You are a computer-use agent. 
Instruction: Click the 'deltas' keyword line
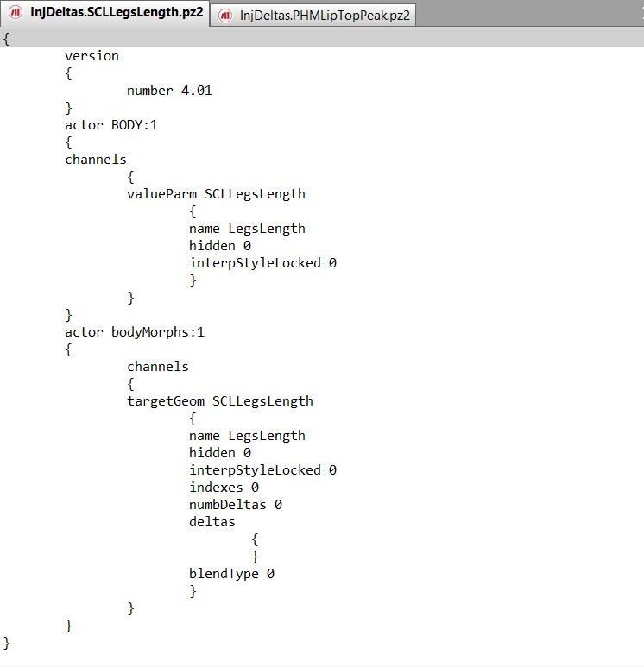pyautogui.click(x=212, y=522)
